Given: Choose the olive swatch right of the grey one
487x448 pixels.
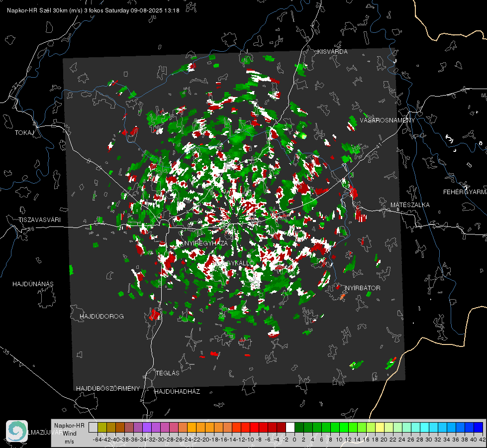Looking at the screenshot, I should coord(102,427).
